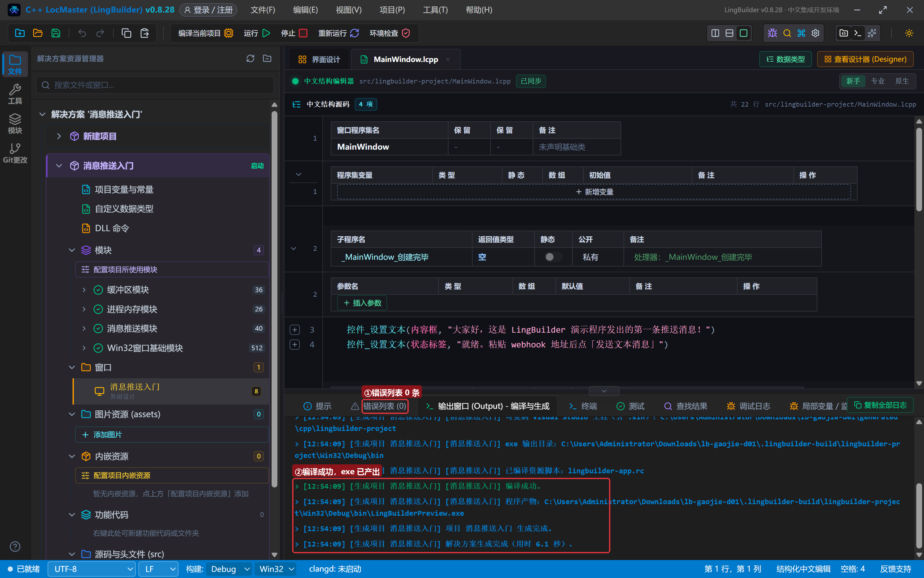Open the Win32 platform dropdown
Viewport: 924px width, 578px height.
[x=275, y=569]
